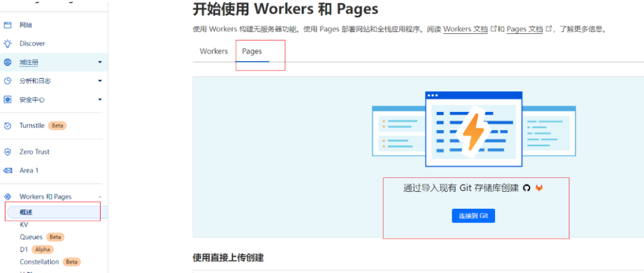644x273 pixels.
Task: Switch to the Workers tab
Action: pyautogui.click(x=214, y=51)
